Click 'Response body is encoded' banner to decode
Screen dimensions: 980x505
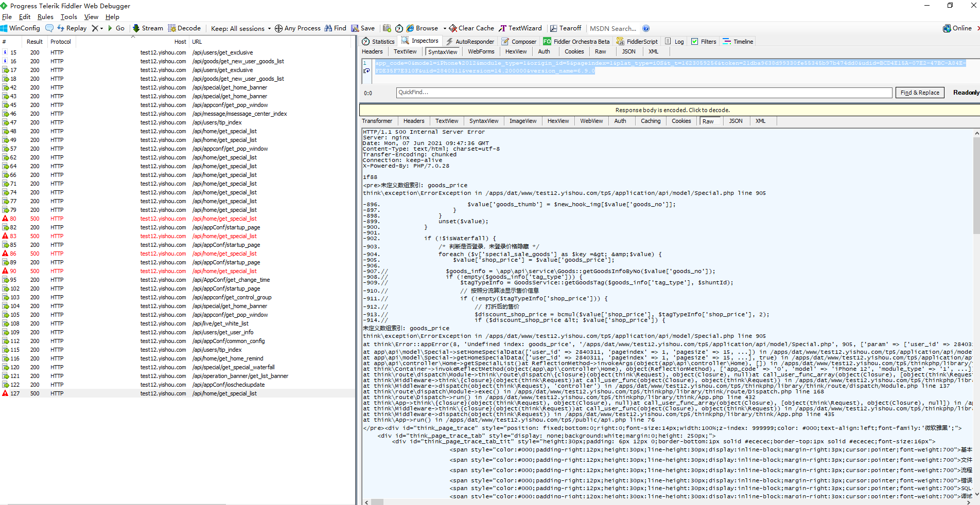point(669,110)
